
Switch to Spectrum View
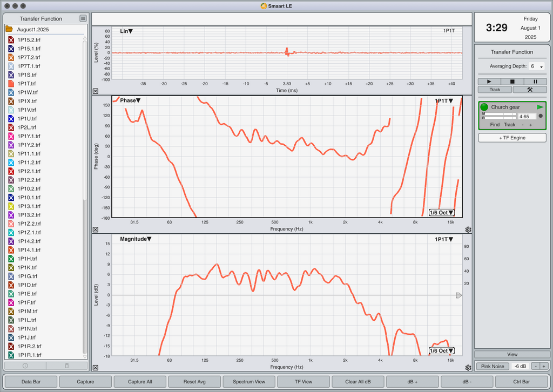click(x=249, y=381)
